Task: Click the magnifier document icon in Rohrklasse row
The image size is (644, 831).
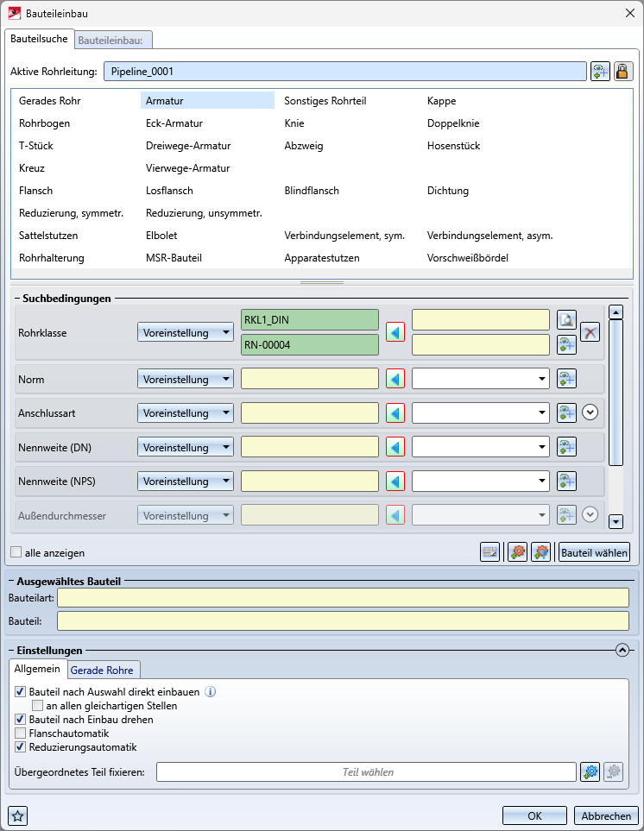Action: pos(566,320)
